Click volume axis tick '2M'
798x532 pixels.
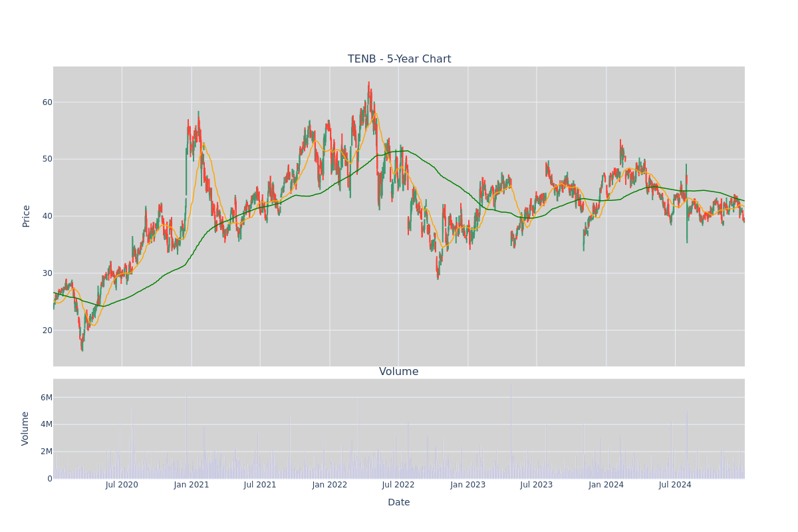(47, 452)
